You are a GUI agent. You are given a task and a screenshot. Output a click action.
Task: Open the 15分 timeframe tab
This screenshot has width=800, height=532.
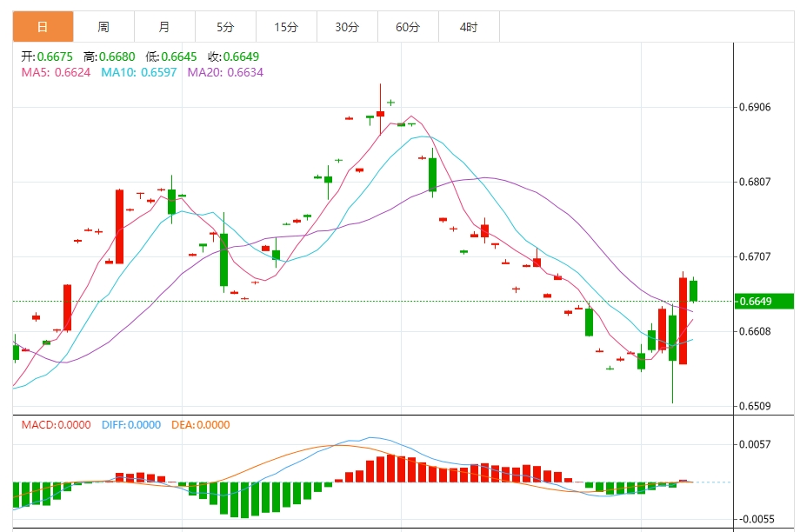pos(286,27)
